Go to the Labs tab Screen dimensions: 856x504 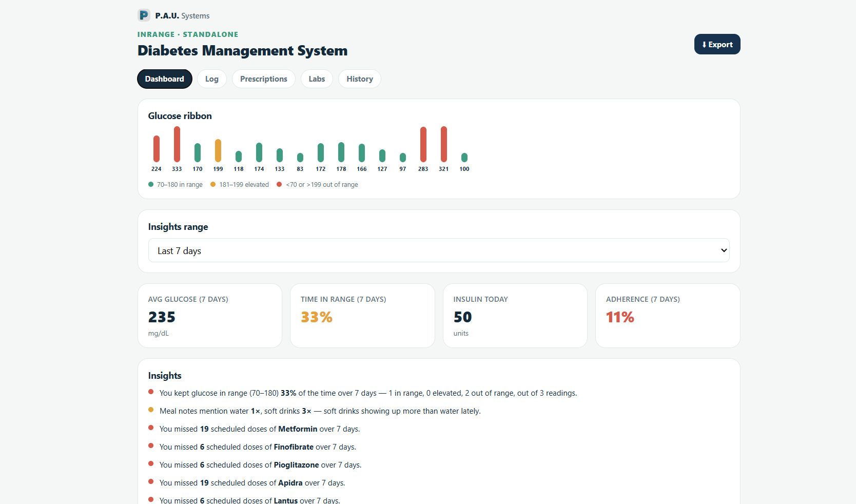(x=317, y=79)
